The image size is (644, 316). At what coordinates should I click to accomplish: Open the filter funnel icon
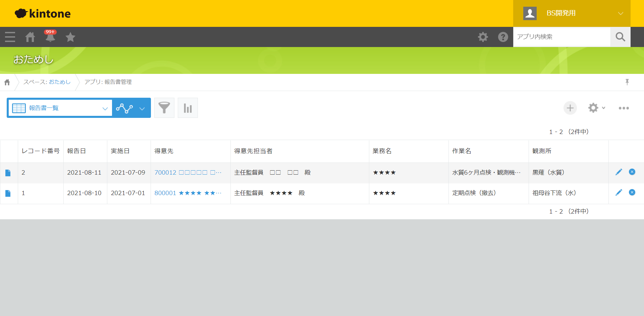pos(164,108)
